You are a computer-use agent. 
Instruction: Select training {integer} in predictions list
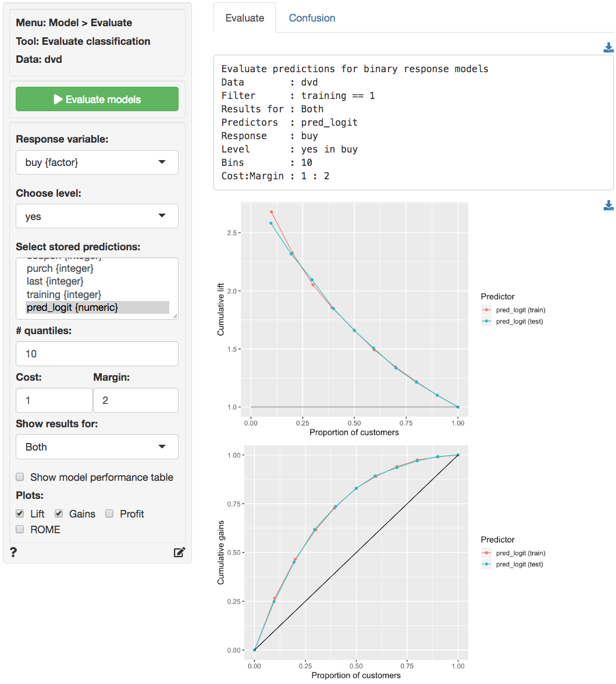pos(64,295)
